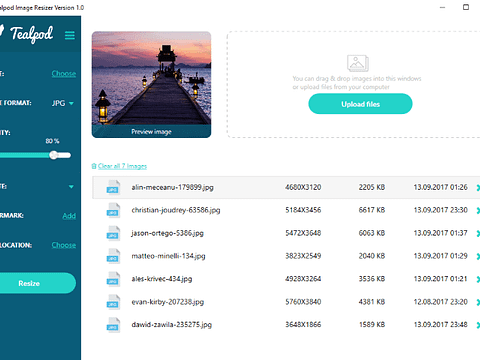Open the hamburger menu beside Tealpod logo
Viewport: 480px width, 360px height.
point(70,35)
